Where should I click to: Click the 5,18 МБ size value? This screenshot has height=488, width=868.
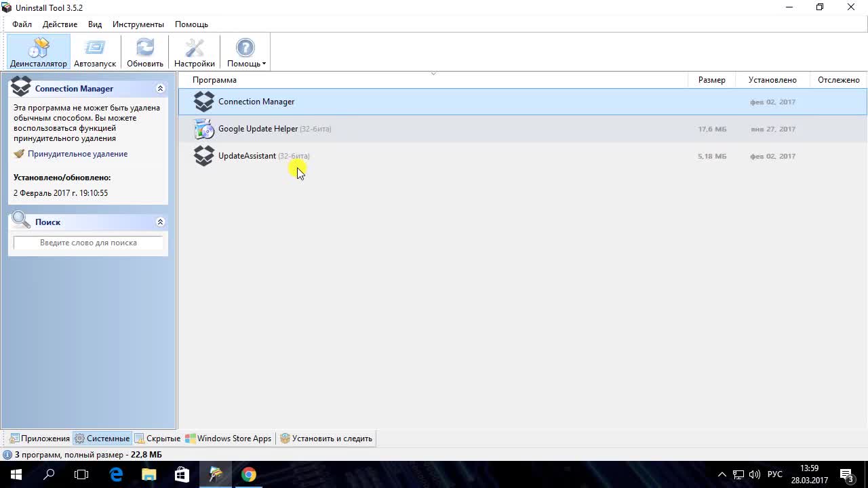click(x=712, y=156)
